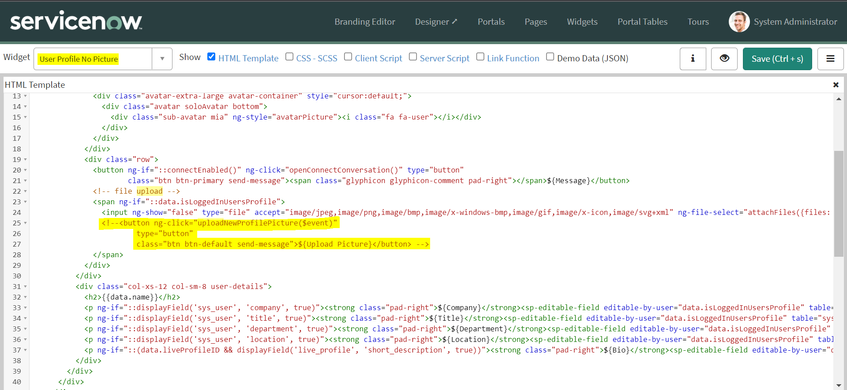Collapse code fold at line 20
This screenshot has height=390, width=847.
tap(26, 170)
